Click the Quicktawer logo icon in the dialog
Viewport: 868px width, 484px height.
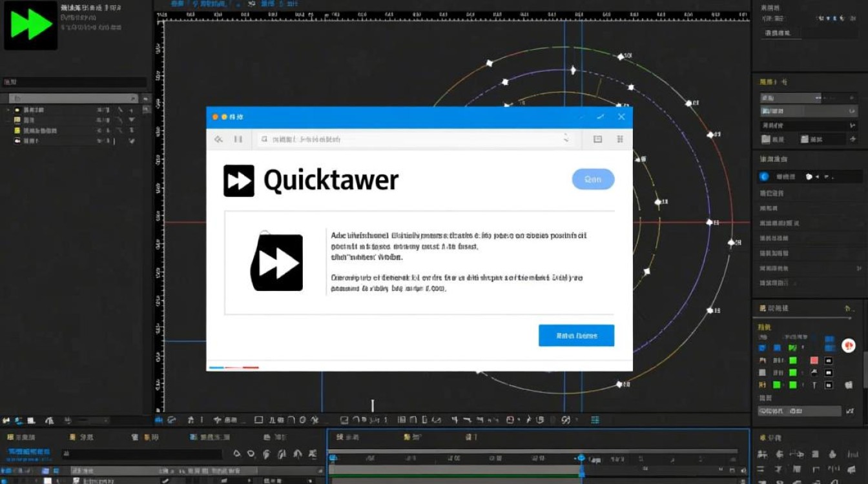(239, 179)
